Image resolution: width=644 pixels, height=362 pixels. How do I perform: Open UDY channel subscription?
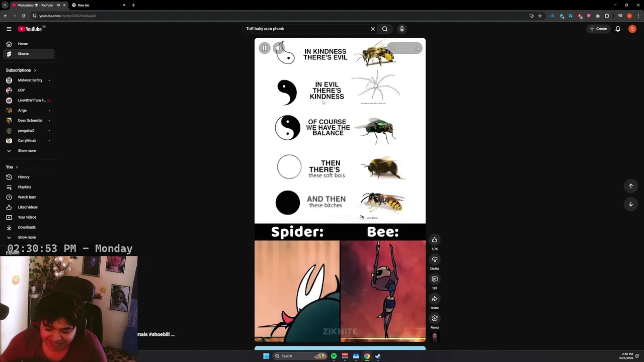(29, 90)
